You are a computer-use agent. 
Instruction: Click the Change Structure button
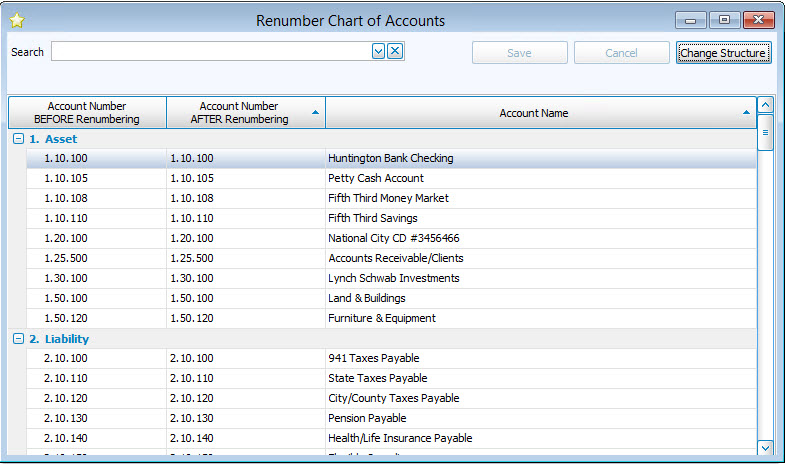(x=723, y=53)
